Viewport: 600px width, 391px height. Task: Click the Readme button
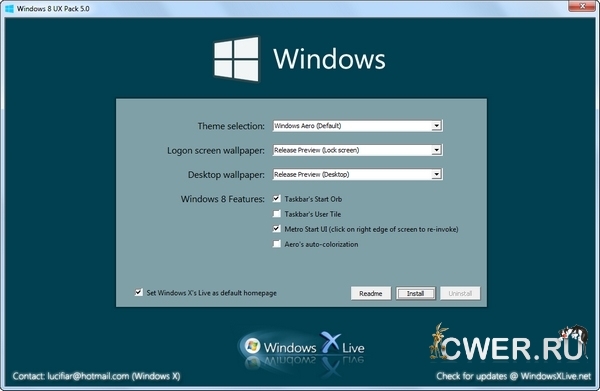click(371, 293)
